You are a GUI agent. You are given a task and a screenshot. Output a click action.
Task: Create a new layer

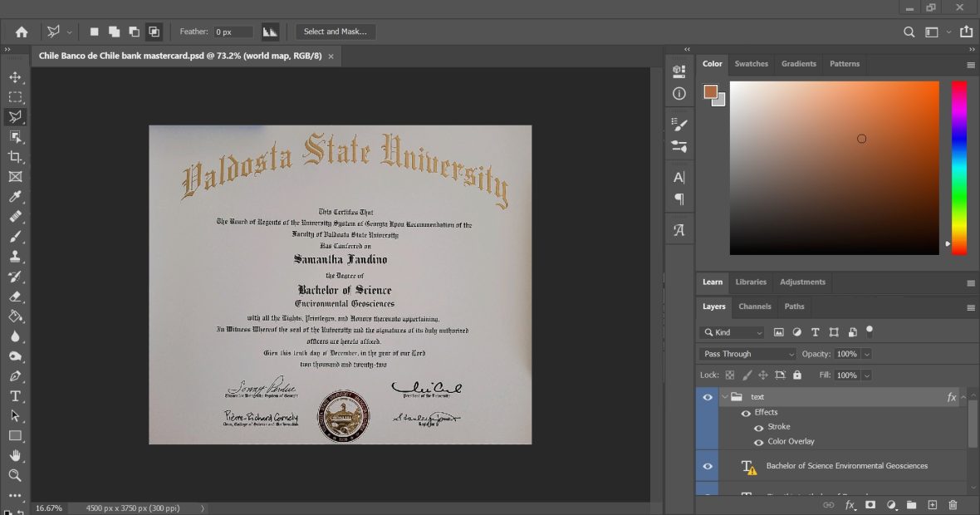932,505
